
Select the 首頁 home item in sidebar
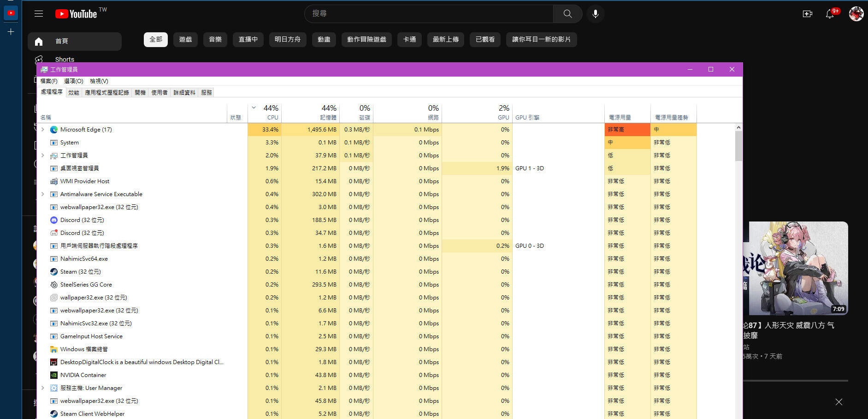[62, 41]
